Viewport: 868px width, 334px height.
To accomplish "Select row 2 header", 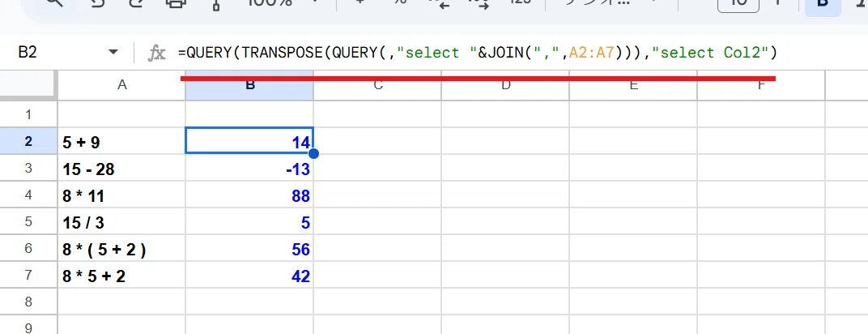I will click(x=29, y=141).
